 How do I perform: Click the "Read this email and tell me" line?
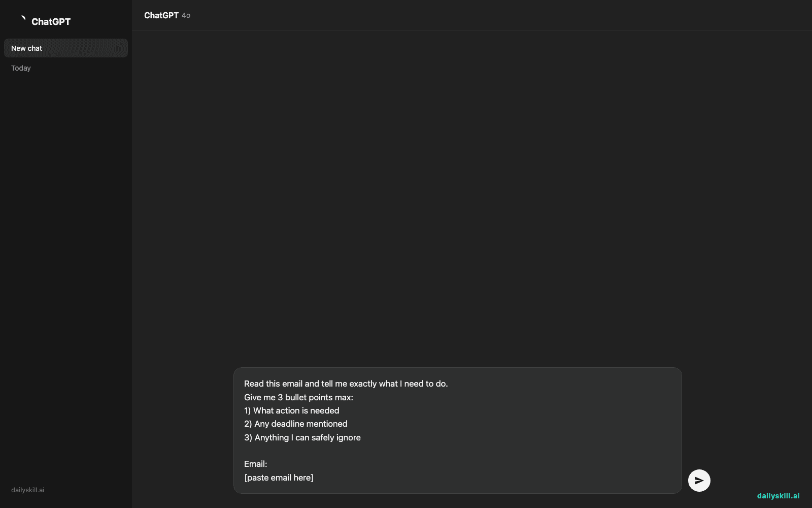tap(346, 384)
